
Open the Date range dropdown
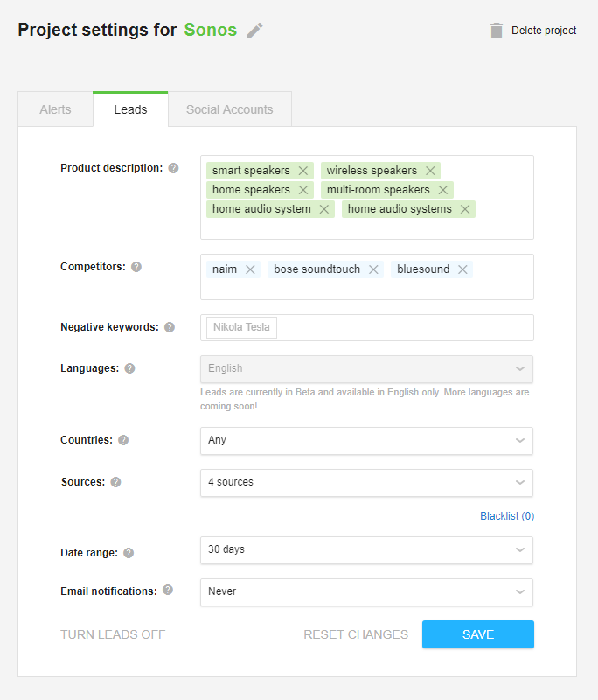pyautogui.click(x=366, y=549)
